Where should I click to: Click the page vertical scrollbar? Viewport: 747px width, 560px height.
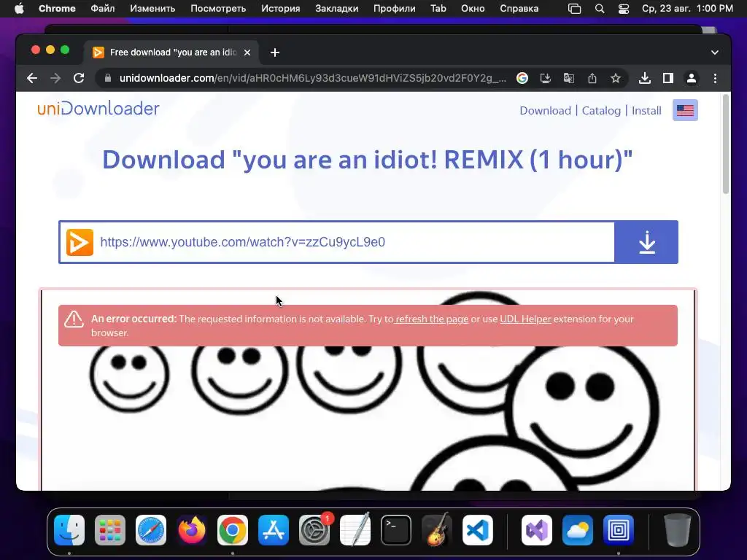(x=726, y=144)
